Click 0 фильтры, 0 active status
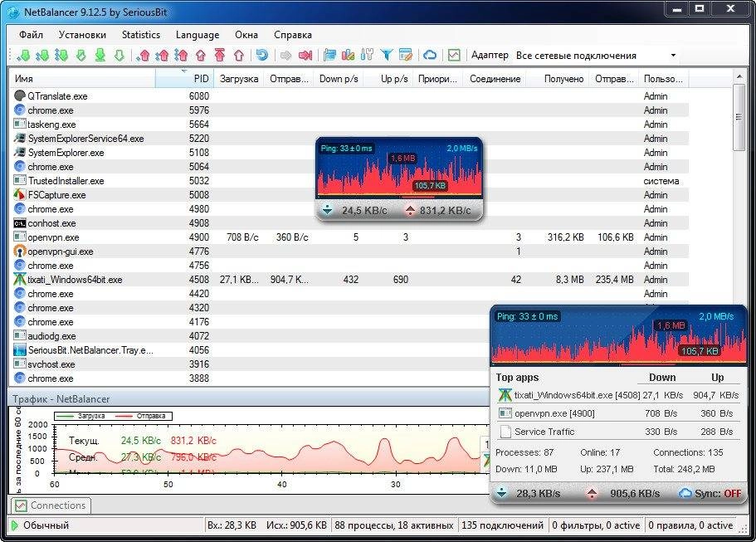The image size is (756, 542). [596, 525]
